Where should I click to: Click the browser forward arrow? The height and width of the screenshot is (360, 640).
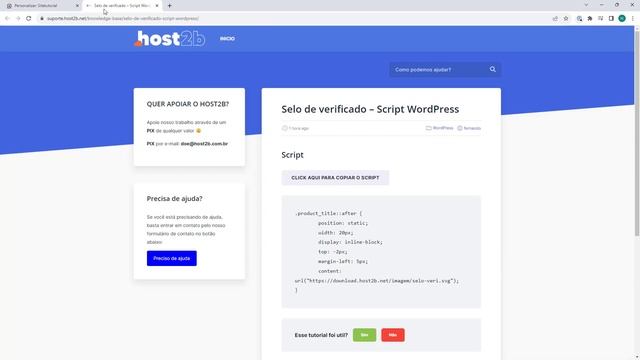tap(18, 18)
